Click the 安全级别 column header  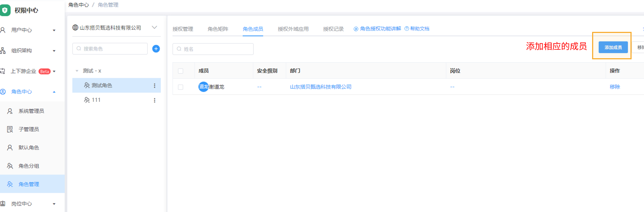tap(267, 71)
